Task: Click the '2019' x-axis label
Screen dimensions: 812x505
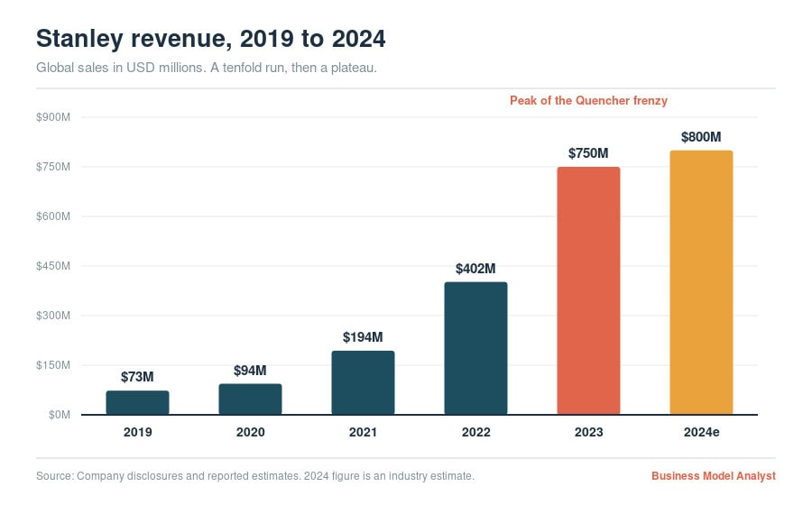Action: point(138,432)
